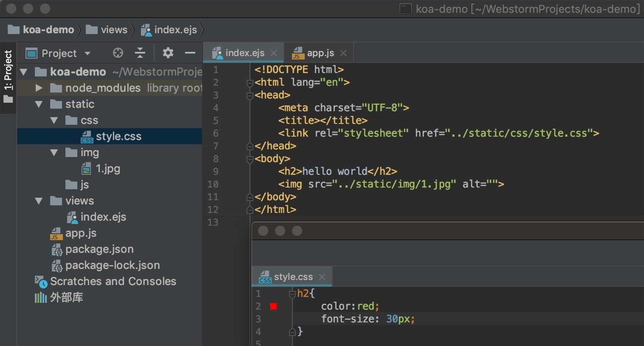Collapse the static folder
644x346 pixels.
[x=39, y=104]
